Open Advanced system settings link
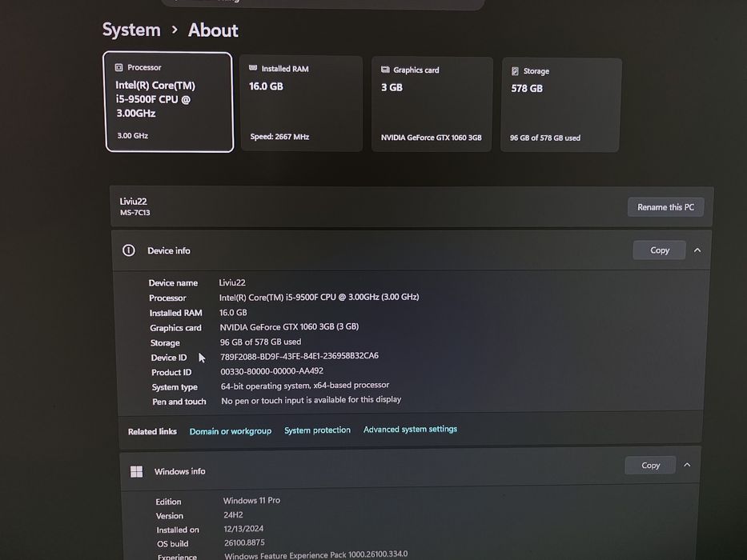747x560 pixels. tap(410, 429)
